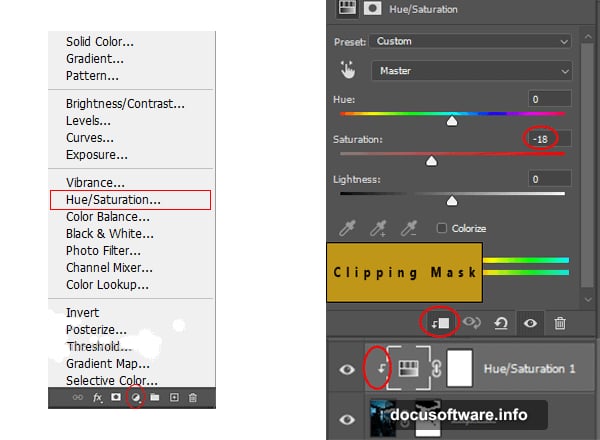
Task: Click the subtract from sample eyedropper
Action: pos(409,229)
